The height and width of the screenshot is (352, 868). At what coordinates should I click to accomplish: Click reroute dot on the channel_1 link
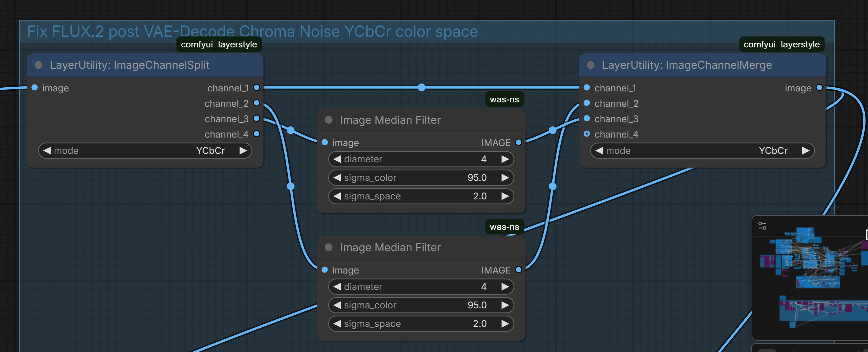click(x=422, y=88)
